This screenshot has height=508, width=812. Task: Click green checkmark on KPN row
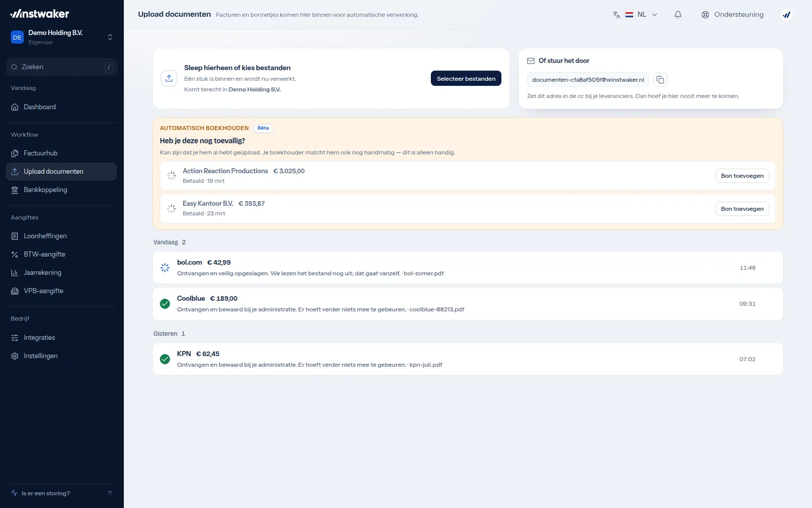pos(165,359)
